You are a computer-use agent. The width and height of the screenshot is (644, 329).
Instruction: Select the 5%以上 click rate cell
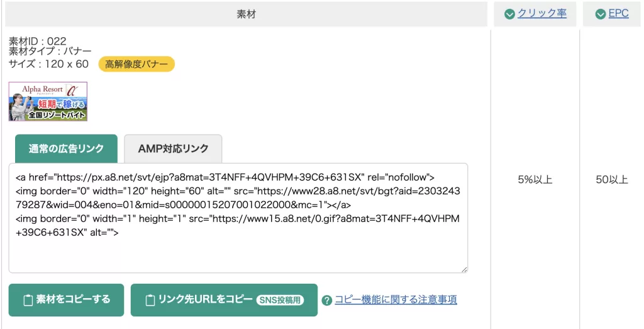tap(535, 180)
